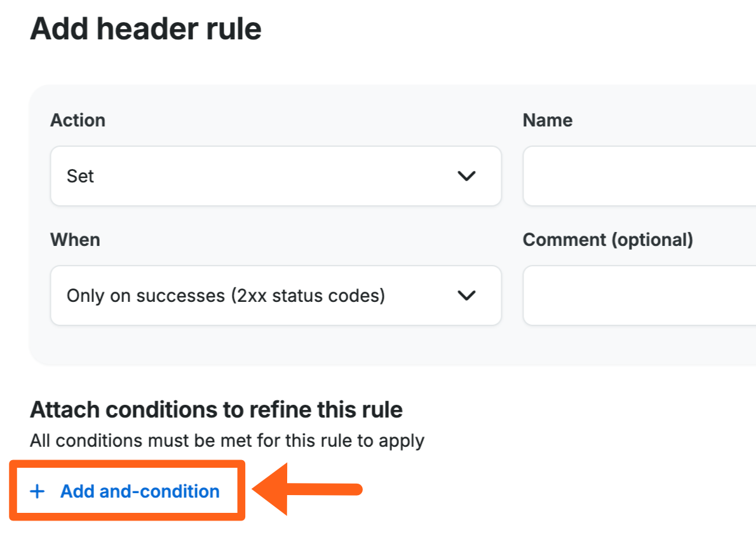Open the Action dropdown
The width and height of the screenshot is (756, 558).
click(275, 176)
